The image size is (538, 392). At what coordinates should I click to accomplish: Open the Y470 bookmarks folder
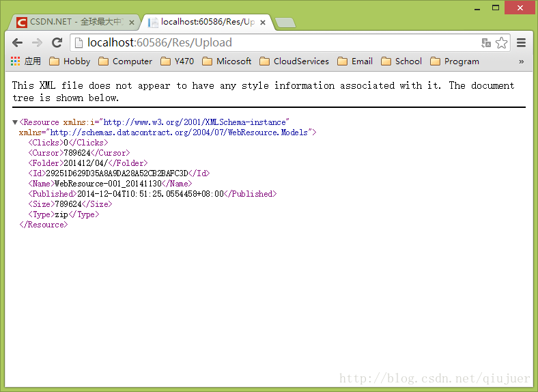click(177, 61)
